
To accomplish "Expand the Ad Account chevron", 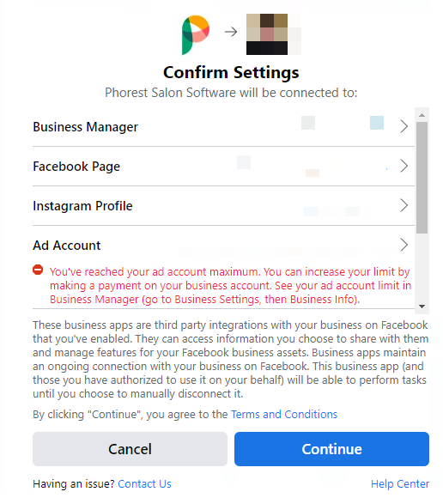I will [x=404, y=245].
